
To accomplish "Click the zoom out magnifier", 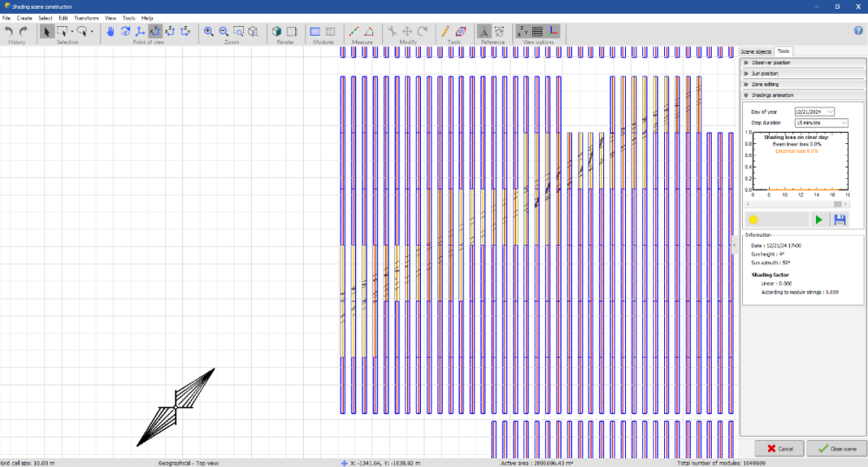I will [x=224, y=31].
